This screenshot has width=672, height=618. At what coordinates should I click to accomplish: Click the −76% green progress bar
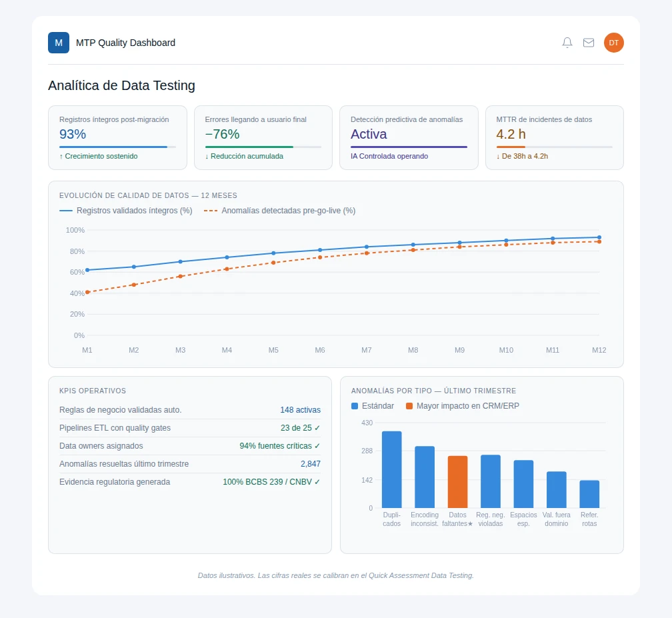(263, 147)
